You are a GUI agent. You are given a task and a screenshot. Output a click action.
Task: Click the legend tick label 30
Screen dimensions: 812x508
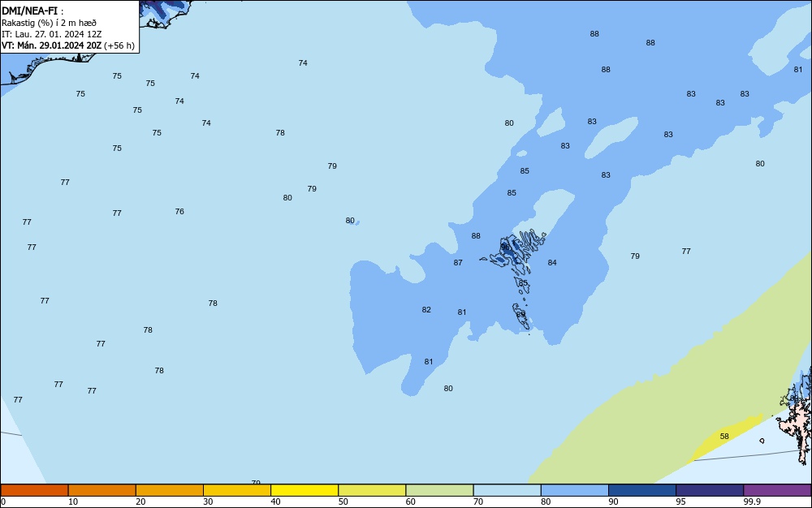coord(208,502)
